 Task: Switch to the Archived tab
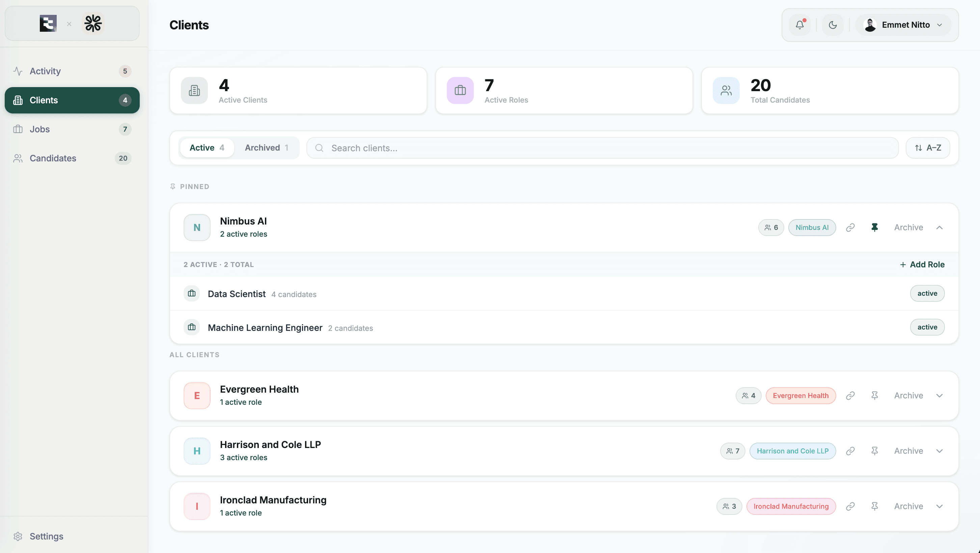[x=267, y=148]
